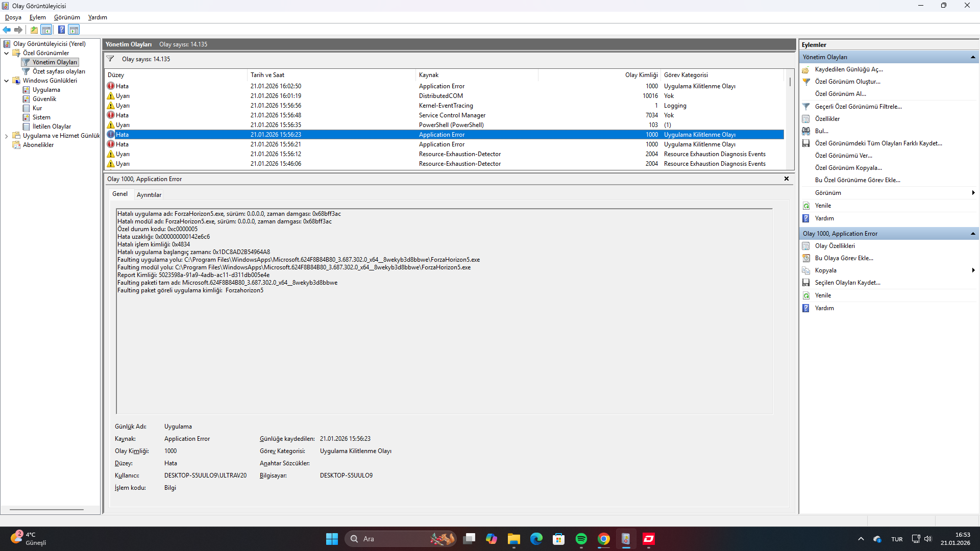
Task: Click the event list vertical scrollbar thumb
Action: point(790,82)
